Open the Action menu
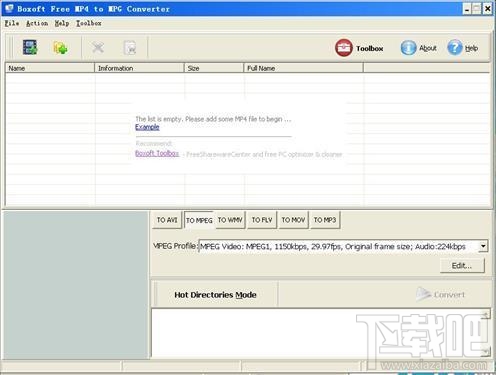Screen dimensions: 496x375 [37, 23]
